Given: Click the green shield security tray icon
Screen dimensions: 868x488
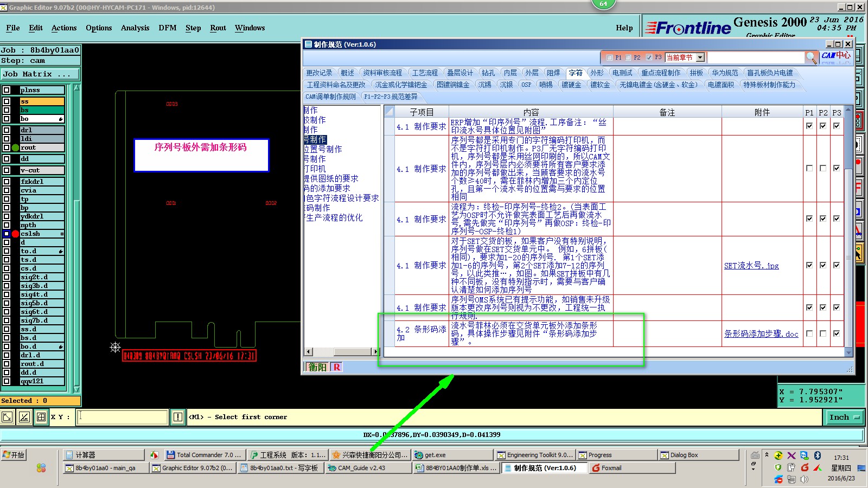Looking at the screenshot, I should pos(778,467).
